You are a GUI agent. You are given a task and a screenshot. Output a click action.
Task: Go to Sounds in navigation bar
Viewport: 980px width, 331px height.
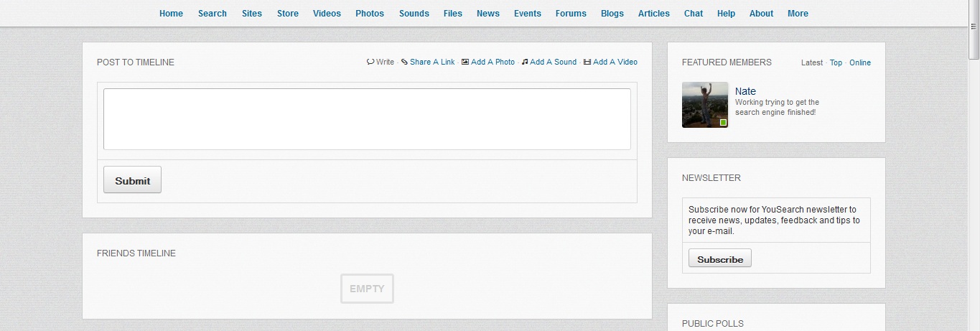pos(414,14)
